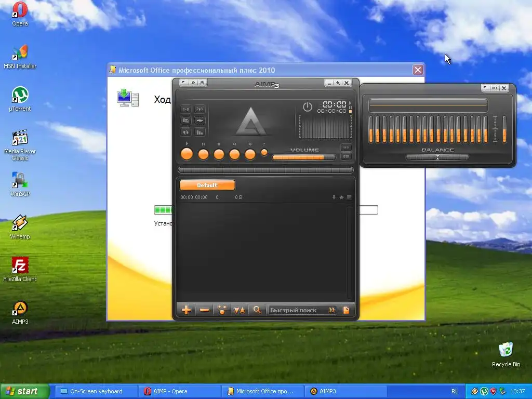Open the AIMP3 main menu arrow button
The image size is (532, 399).
184,83
